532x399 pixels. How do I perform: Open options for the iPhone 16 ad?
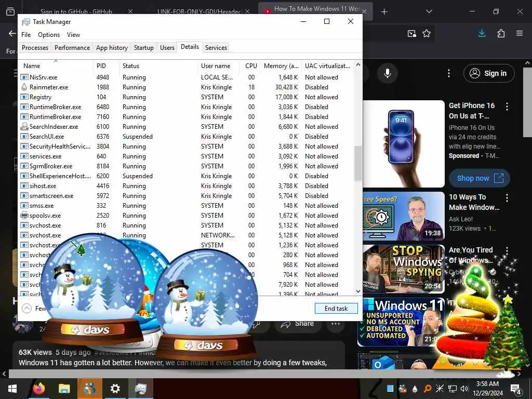(507, 107)
